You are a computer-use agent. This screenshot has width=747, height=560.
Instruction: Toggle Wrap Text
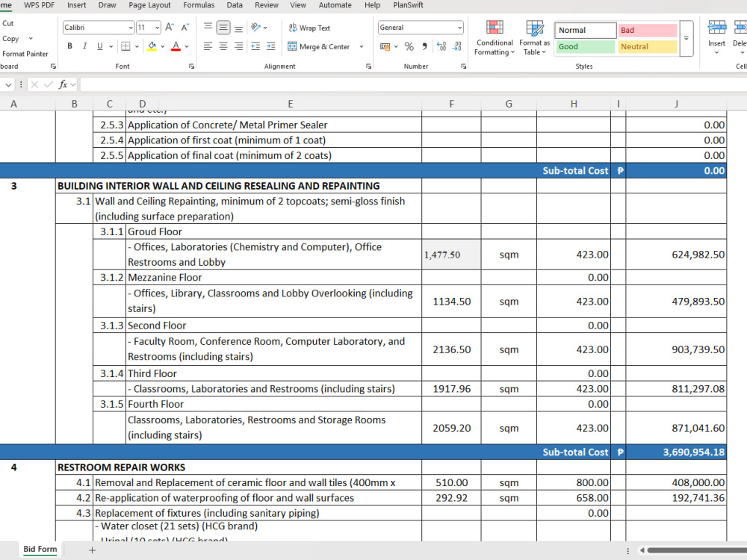click(x=310, y=28)
